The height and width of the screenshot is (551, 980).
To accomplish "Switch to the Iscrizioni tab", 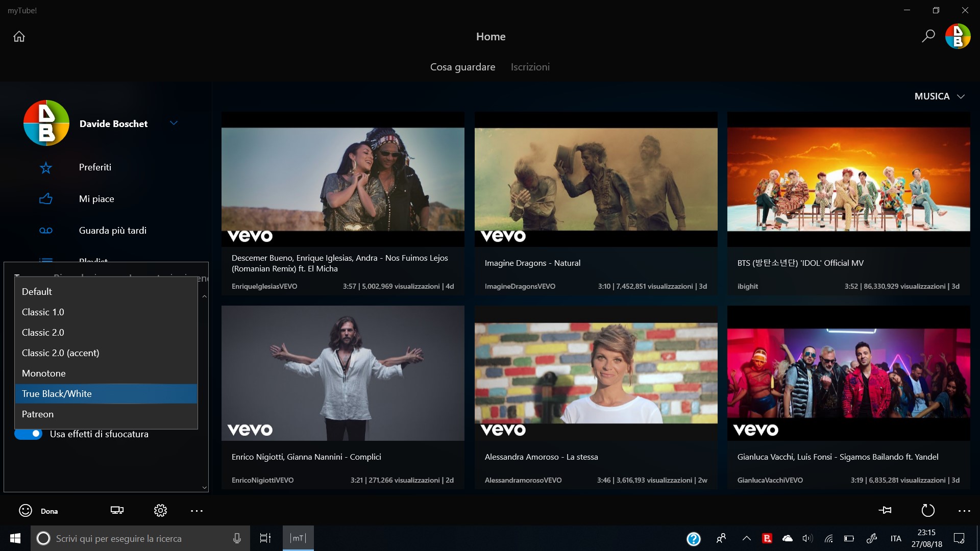I will [530, 67].
